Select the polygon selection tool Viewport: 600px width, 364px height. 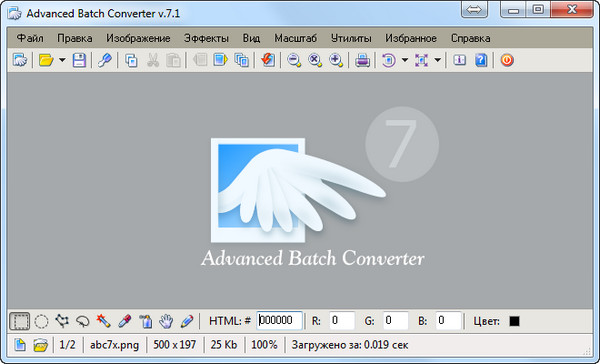[62, 321]
